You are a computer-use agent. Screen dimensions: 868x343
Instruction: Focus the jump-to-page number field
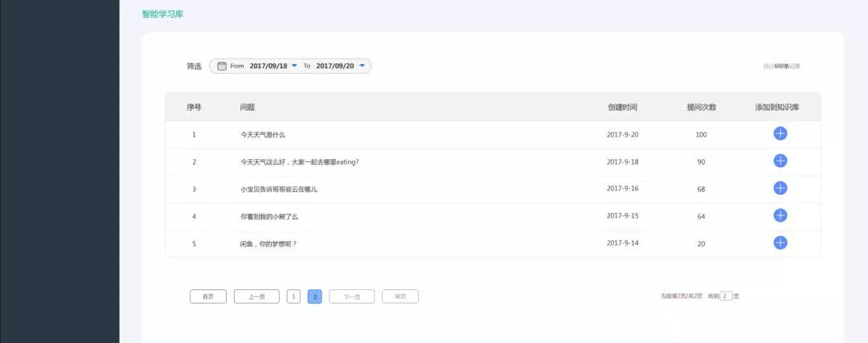click(726, 296)
